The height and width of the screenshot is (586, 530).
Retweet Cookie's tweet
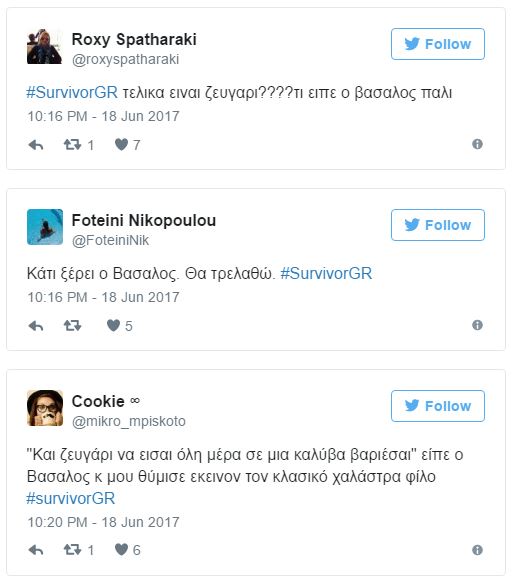72,550
